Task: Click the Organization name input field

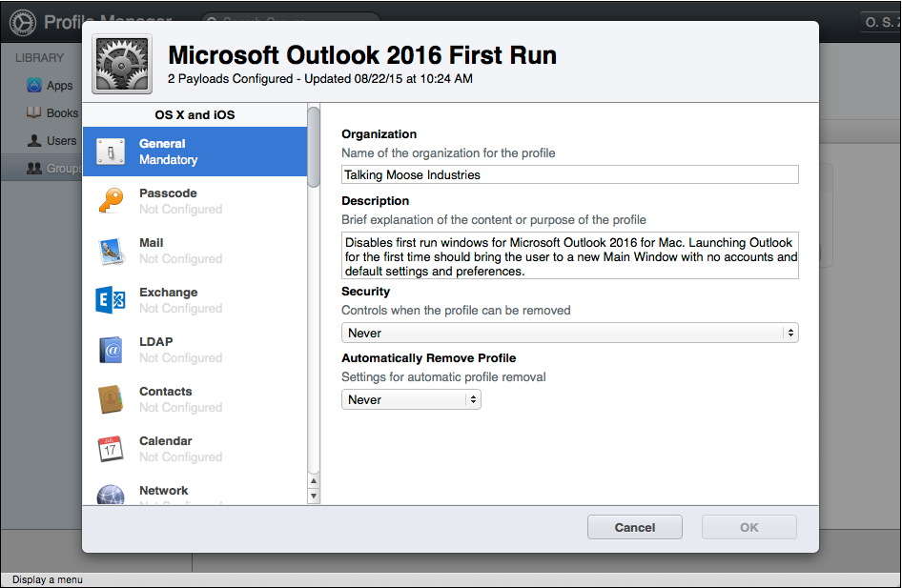Action: click(569, 174)
